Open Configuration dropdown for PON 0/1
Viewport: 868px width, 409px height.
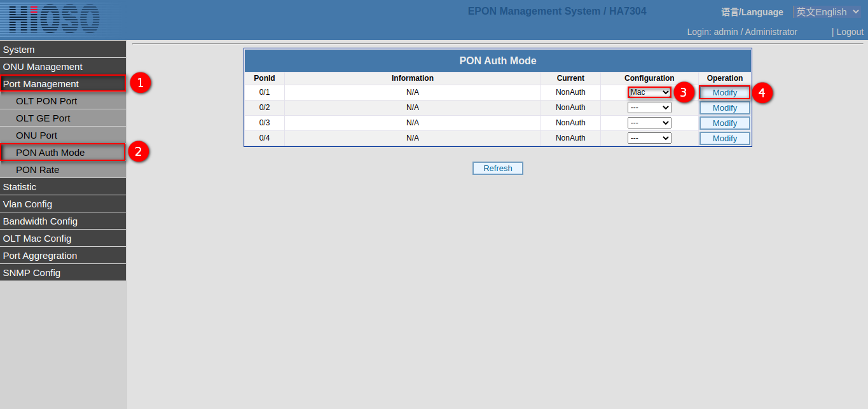pyautogui.click(x=649, y=92)
